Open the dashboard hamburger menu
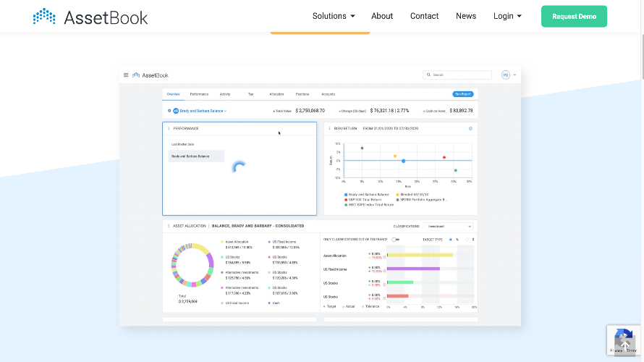Viewport: 644px width, 362px height. pyautogui.click(x=126, y=75)
